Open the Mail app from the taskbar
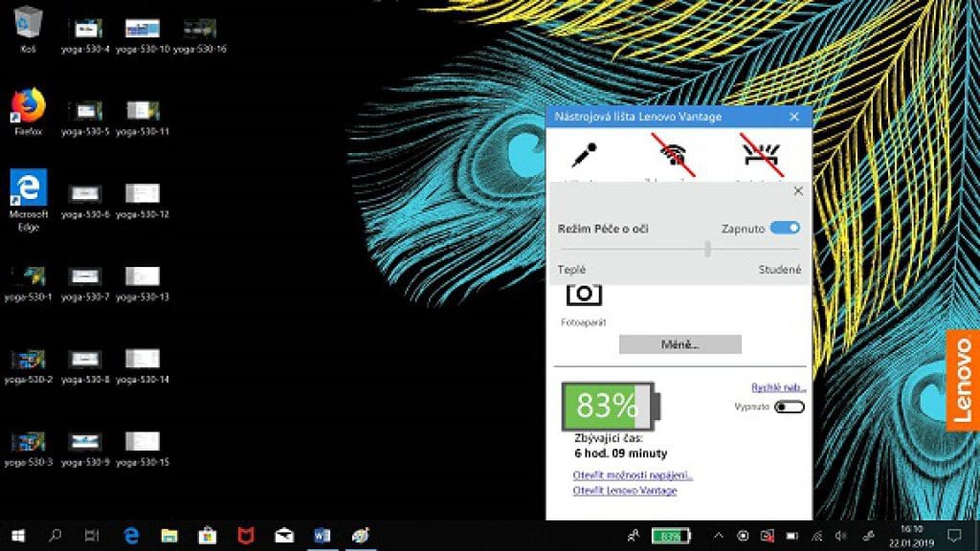The height and width of the screenshot is (551, 980). 283,536
